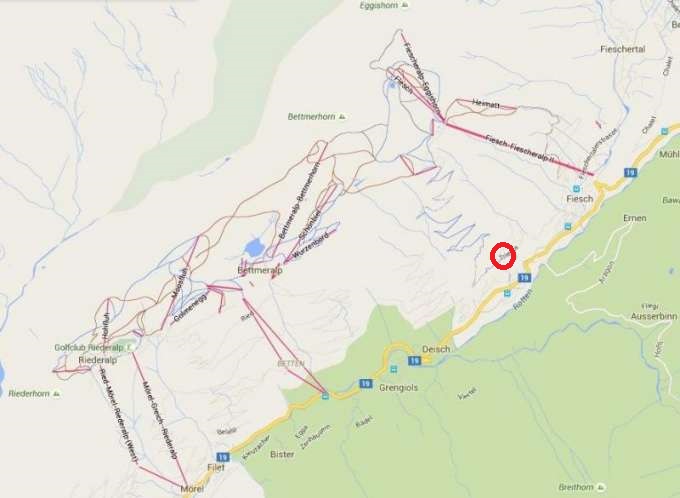The width and height of the screenshot is (680, 498).
Task: Click the Riederhorn mountain peak icon
Action: (x=56, y=394)
